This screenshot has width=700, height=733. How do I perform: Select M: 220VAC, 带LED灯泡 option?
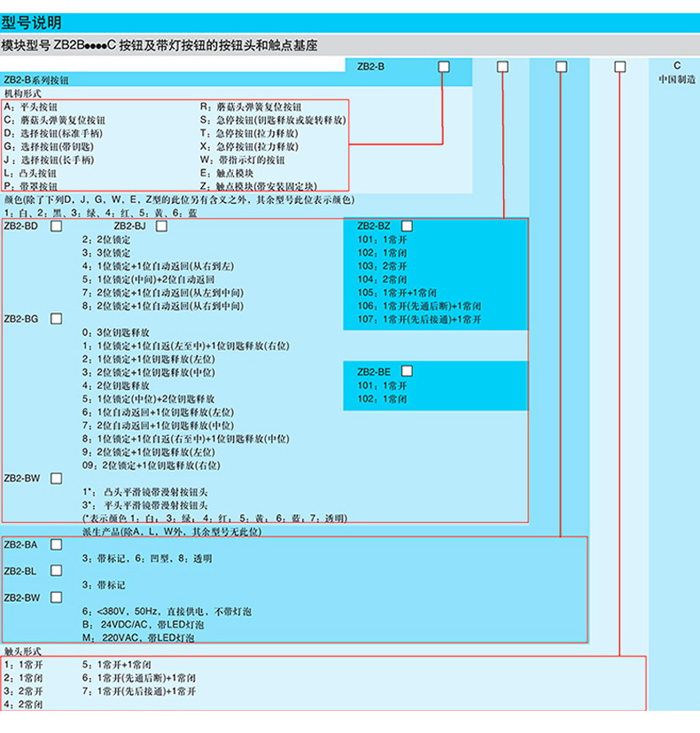click(x=137, y=637)
